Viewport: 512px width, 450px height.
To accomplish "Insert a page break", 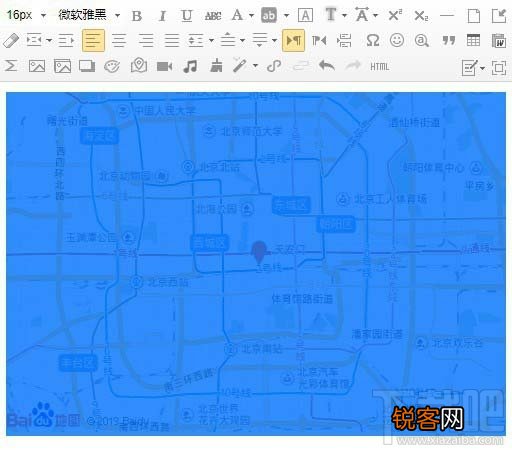I will [344, 41].
